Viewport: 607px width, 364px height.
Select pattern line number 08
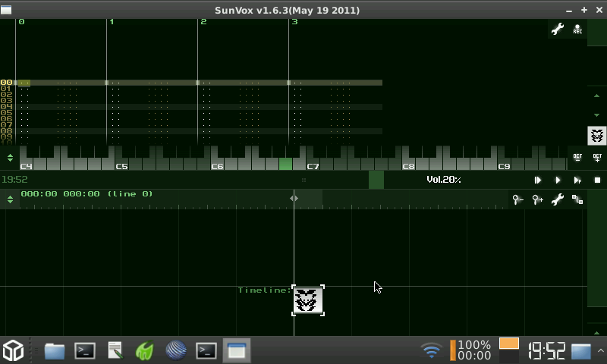pyautogui.click(x=6, y=131)
